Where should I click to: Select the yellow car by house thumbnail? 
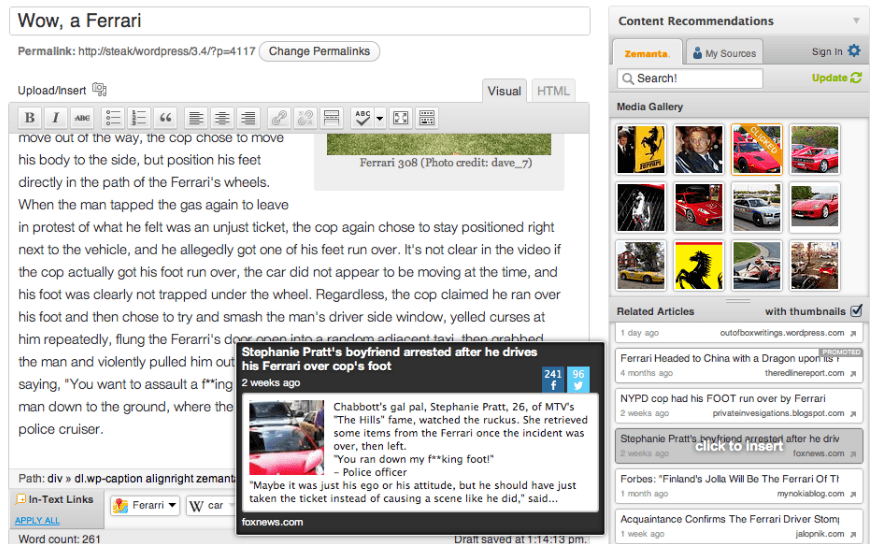click(x=641, y=265)
